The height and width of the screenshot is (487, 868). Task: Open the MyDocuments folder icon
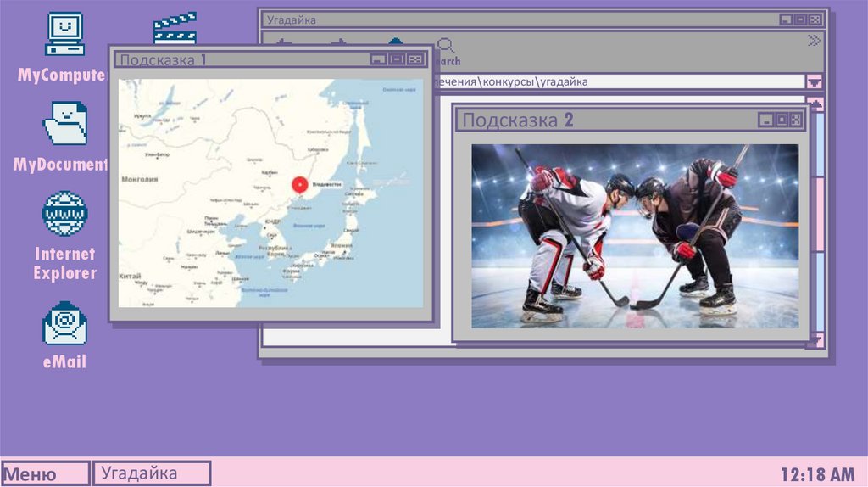pos(65,123)
